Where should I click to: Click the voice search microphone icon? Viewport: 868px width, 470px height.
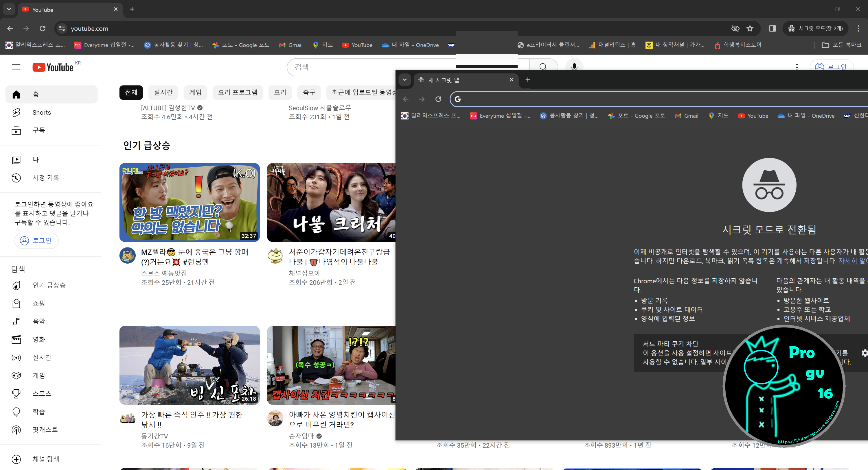(x=574, y=67)
